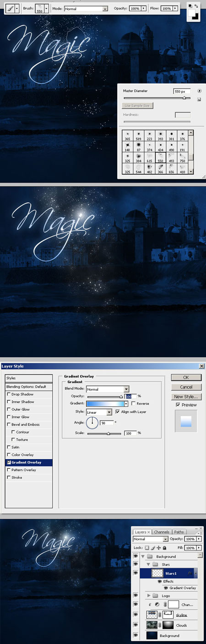Open the options bar Mode dropdown

point(105,9)
